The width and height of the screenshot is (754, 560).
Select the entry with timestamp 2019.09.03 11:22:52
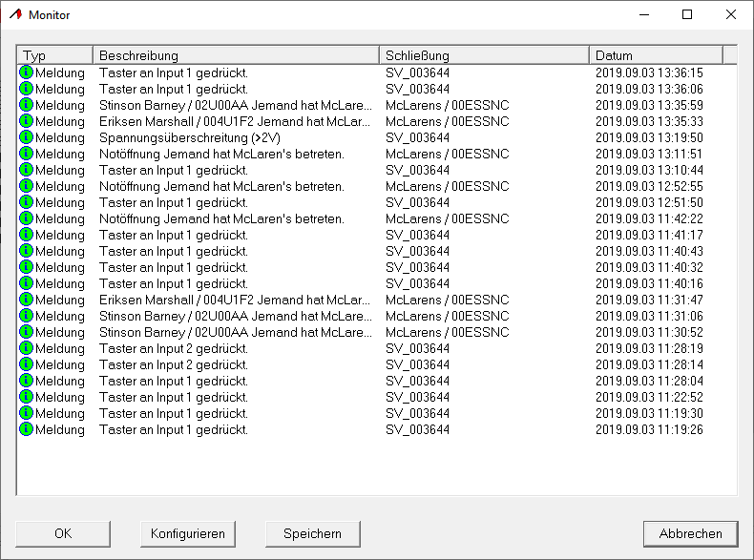point(649,397)
